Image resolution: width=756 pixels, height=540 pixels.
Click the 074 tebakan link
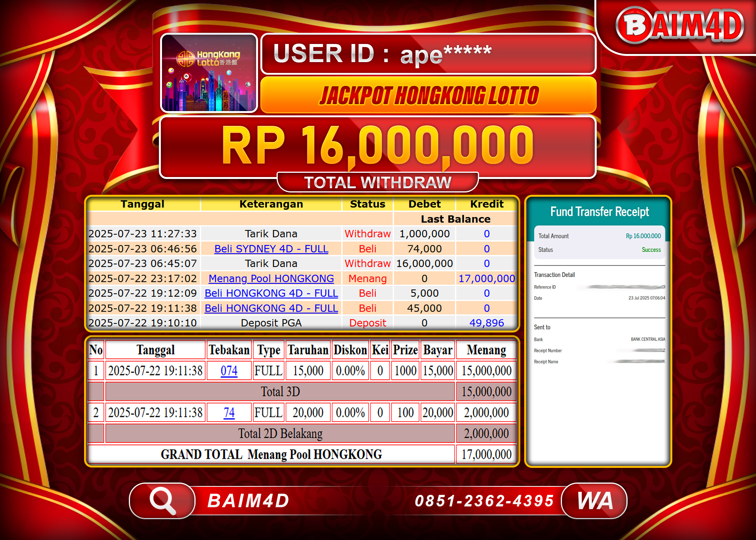(229, 370)
